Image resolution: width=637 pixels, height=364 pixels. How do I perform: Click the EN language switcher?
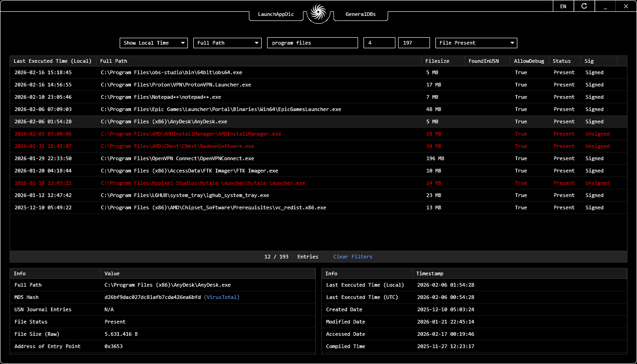563,6
